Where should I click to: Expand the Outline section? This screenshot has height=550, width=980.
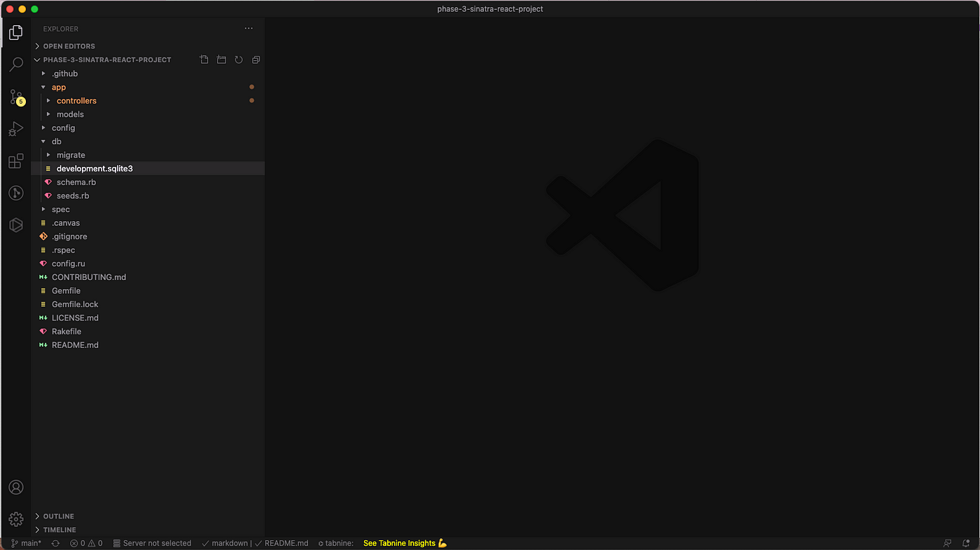click(x=149, y=516)
